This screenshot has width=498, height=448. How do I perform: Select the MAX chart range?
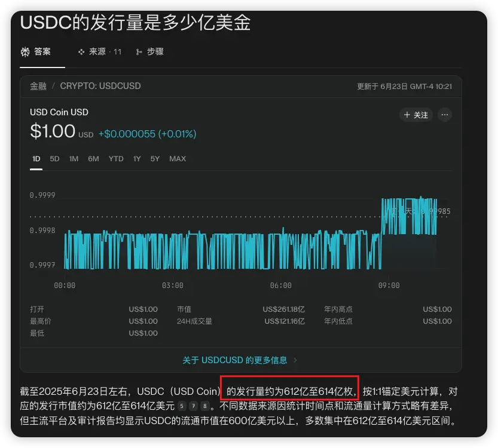(178, 159)
